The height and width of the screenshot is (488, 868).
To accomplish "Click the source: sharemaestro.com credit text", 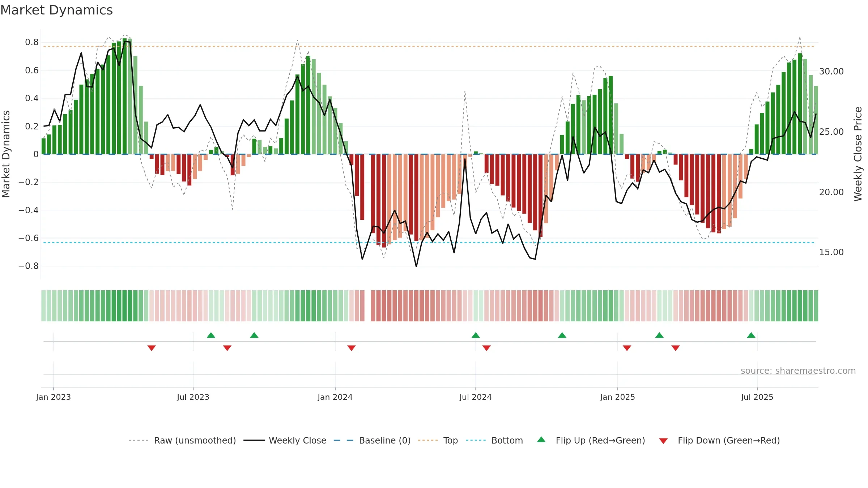I will pyautogui.click(x=798, y=371).
